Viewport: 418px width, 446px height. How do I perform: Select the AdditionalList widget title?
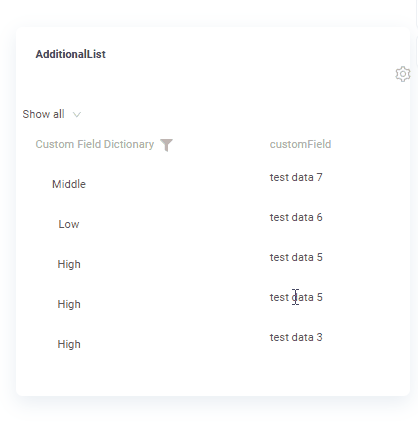coord(71,54)
